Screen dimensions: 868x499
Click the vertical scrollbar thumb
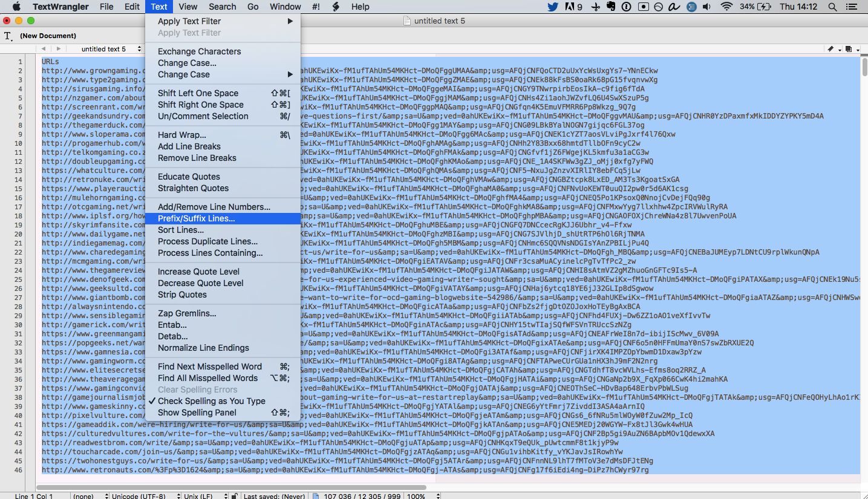[864, 66]
